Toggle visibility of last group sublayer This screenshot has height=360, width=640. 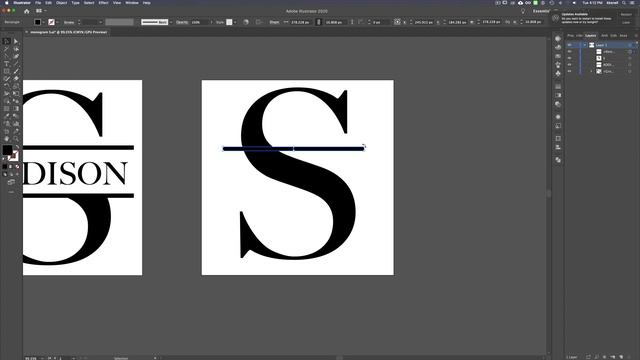point(569,71)
